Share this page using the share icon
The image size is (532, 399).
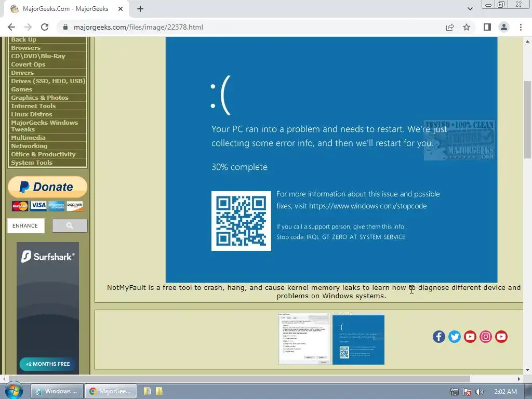pos(450,27)
